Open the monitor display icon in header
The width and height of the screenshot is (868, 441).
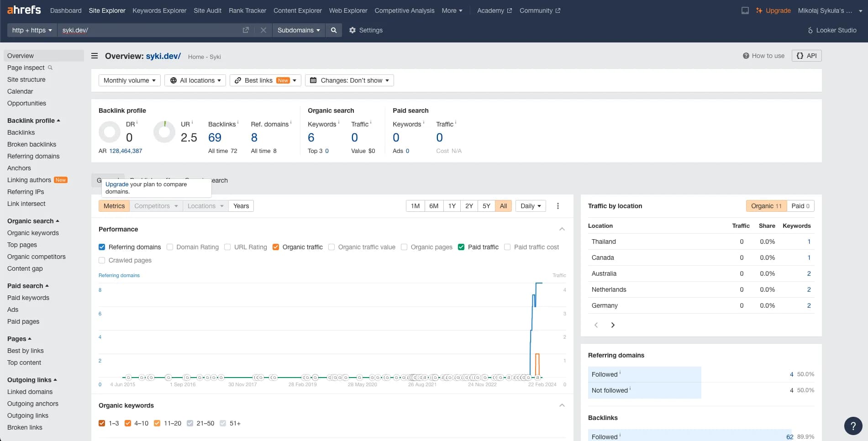[745, 10]
